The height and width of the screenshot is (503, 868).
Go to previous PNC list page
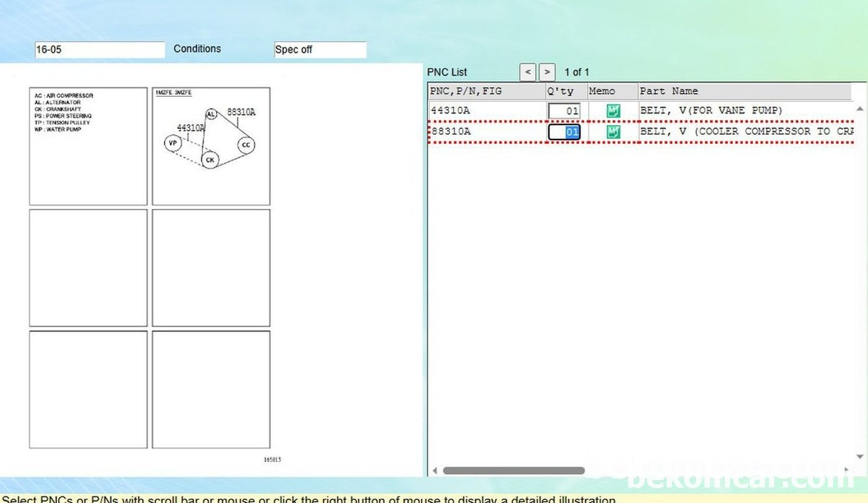tap(527, 72)
